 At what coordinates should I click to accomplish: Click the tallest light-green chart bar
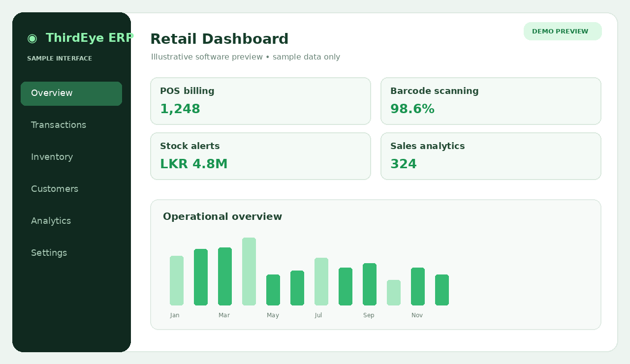point(249,272)
